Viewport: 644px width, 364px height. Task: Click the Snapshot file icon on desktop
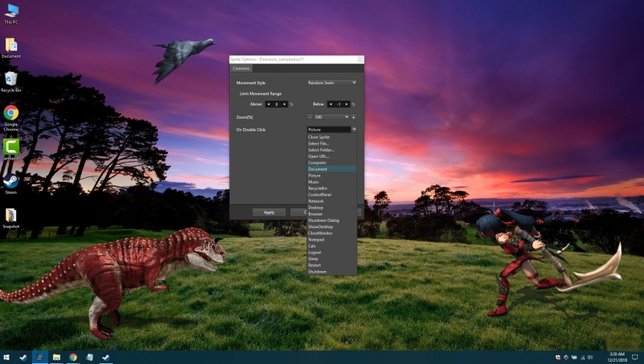tap(11, 215)
